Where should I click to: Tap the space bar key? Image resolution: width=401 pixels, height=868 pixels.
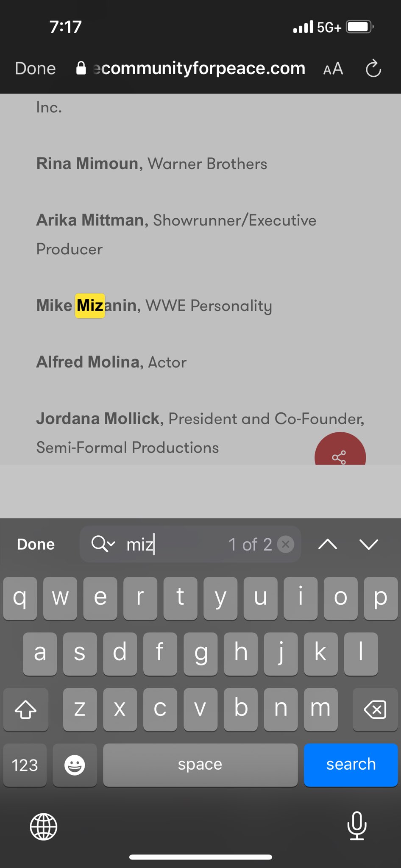[x=200, y=765]
